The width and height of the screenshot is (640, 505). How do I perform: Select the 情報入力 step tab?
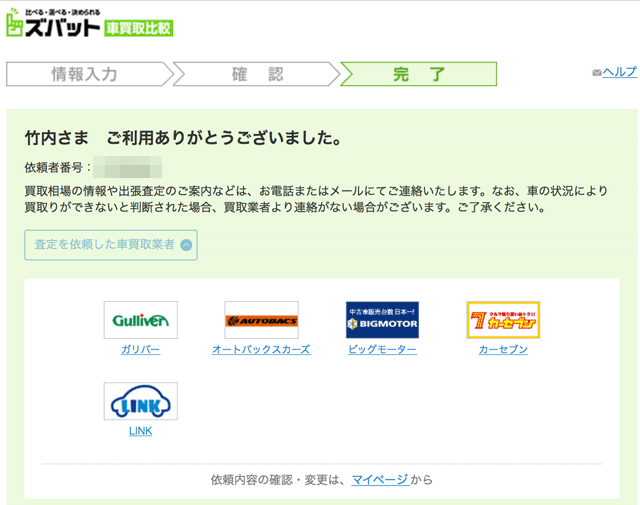(x=89, y=74)
